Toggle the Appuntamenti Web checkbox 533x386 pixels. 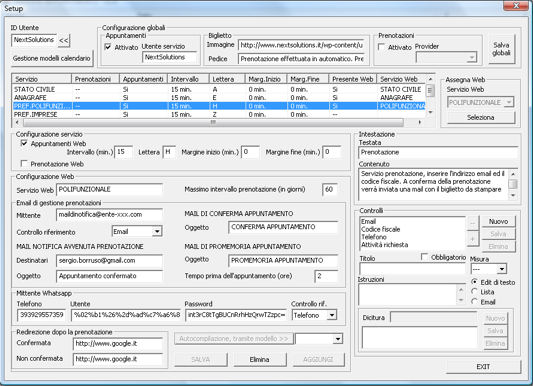click(24, 143)
